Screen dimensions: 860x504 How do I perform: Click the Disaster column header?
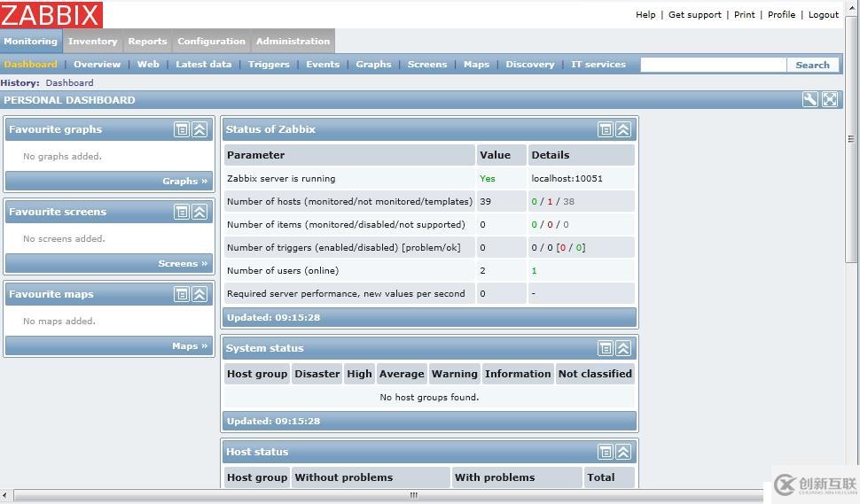[x=317, y=374]
